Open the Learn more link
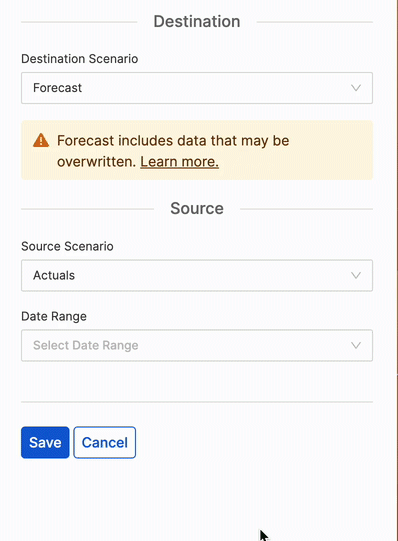The image size is (398, 541). (x=179, y=161)
